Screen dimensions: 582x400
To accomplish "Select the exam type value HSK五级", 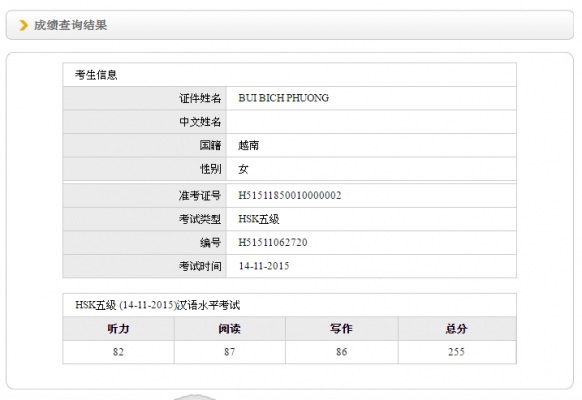I will coord(259,219).
